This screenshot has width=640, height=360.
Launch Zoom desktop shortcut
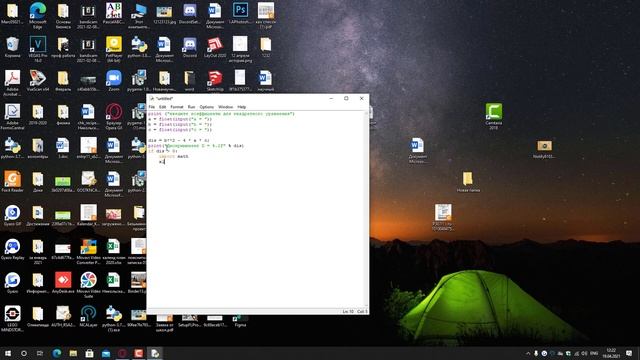tap(113, 80)
